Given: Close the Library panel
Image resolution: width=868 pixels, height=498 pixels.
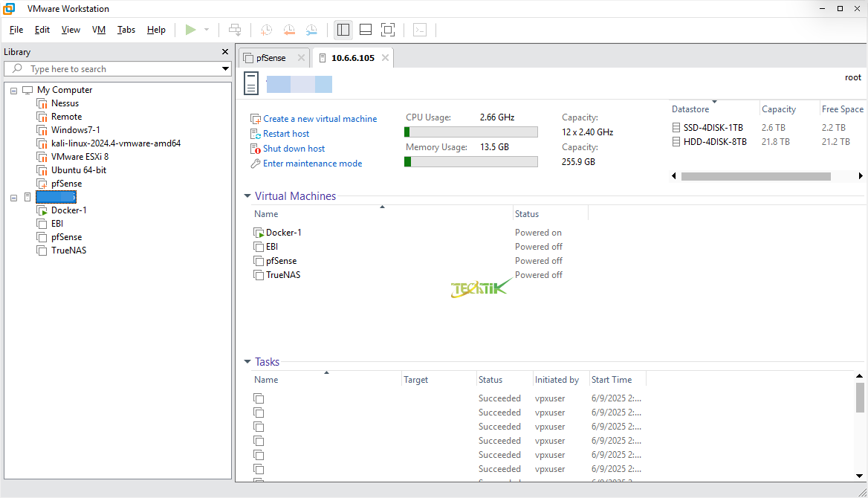Looking at the screenshot, I should [224, 51].
